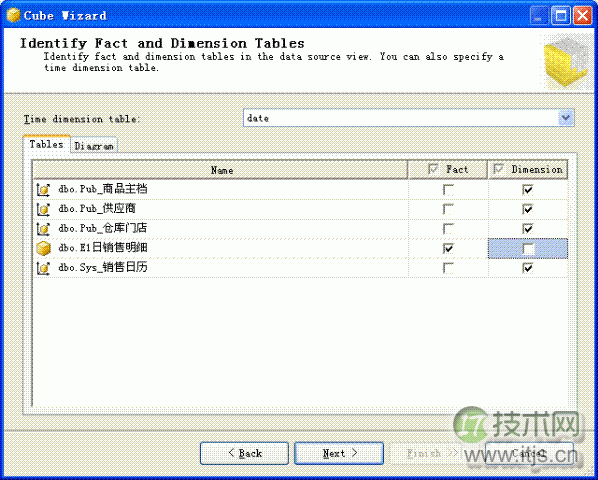Sort by the Name column header
Image resolution: width=598 pixels, height=480 pixels.
tap(220, 170)
